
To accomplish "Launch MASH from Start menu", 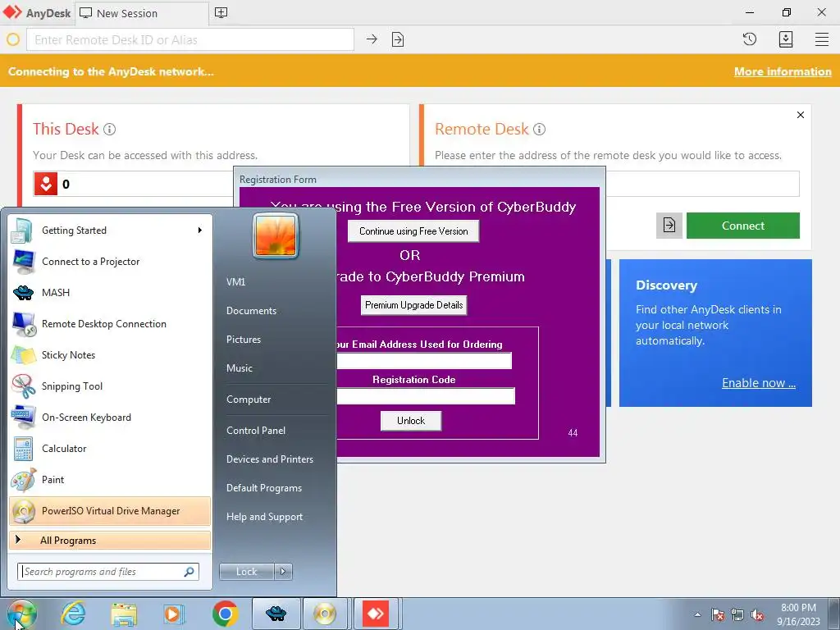I will [x=110, y=293].
